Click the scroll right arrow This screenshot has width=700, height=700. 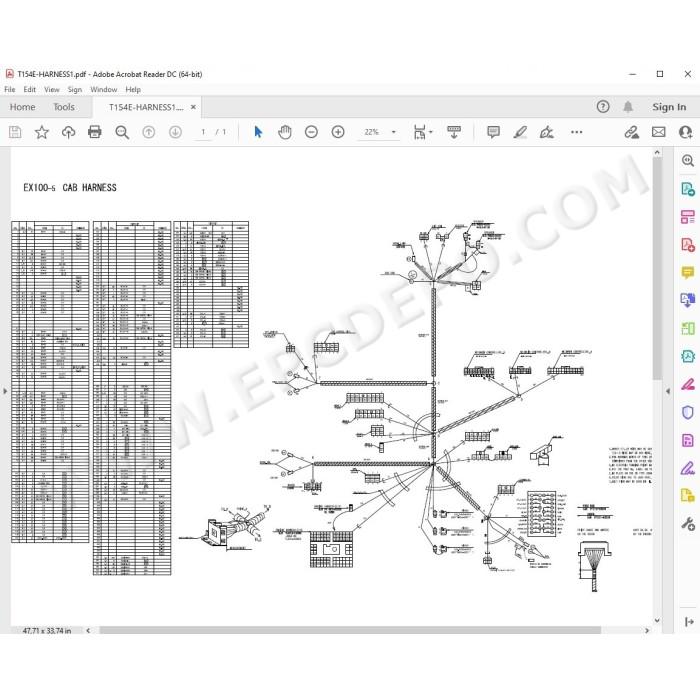(x=647, y=630)
